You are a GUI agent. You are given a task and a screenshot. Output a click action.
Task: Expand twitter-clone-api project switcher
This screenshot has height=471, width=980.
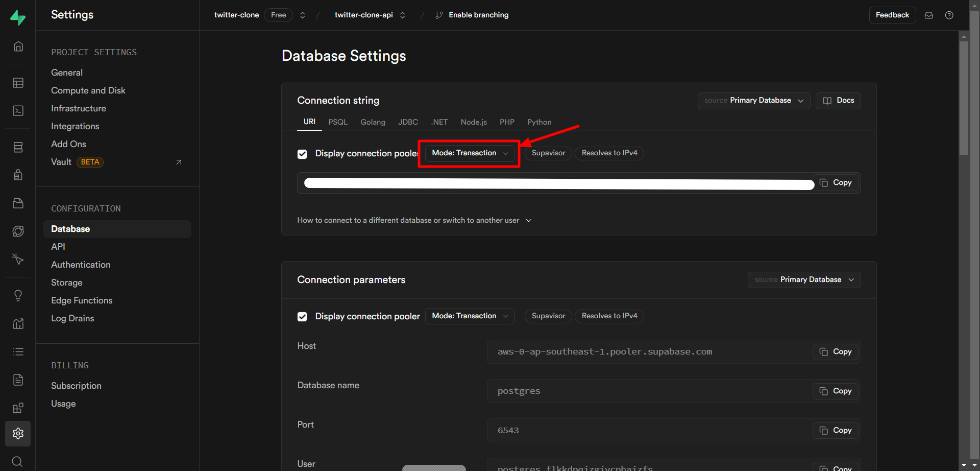(x=403, y=15)
